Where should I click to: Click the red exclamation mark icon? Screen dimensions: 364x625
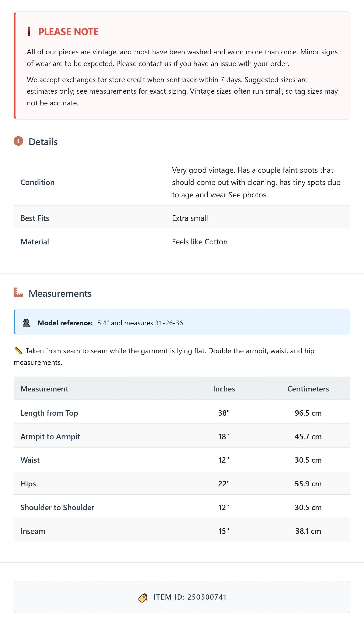click(29, 32)
